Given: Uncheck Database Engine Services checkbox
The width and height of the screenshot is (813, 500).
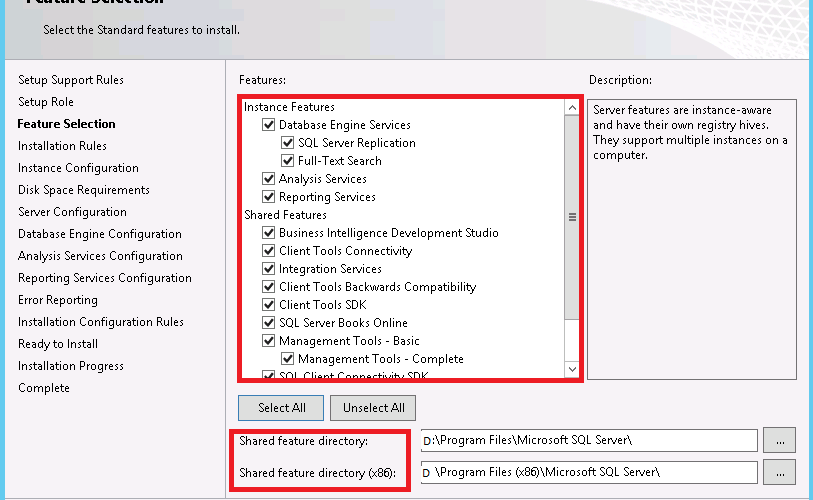Looking at the screenshot, I should click(x=269, y=124).
